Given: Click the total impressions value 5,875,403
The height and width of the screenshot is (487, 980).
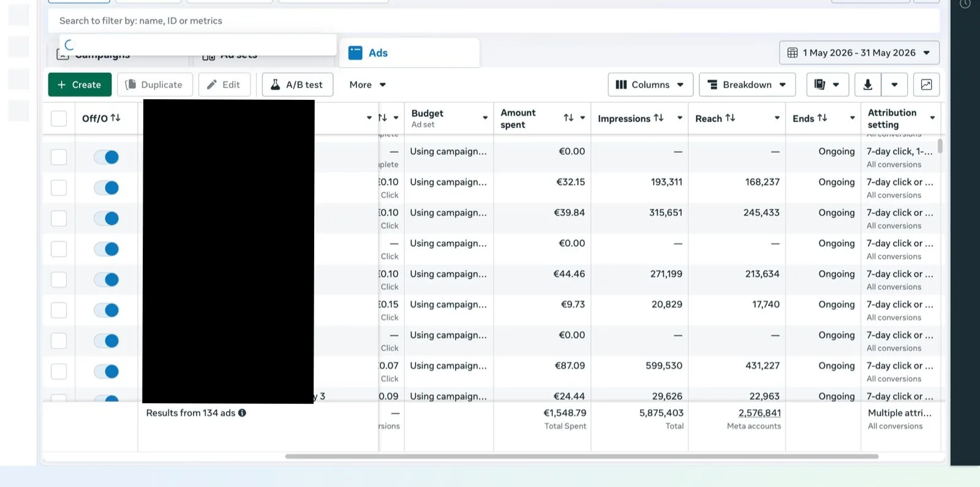Looking at the screenshot, I should (x=661, y=413).
